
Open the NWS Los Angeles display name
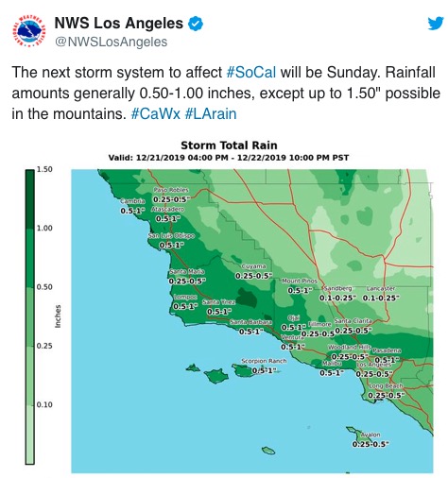tap(118, 24)
